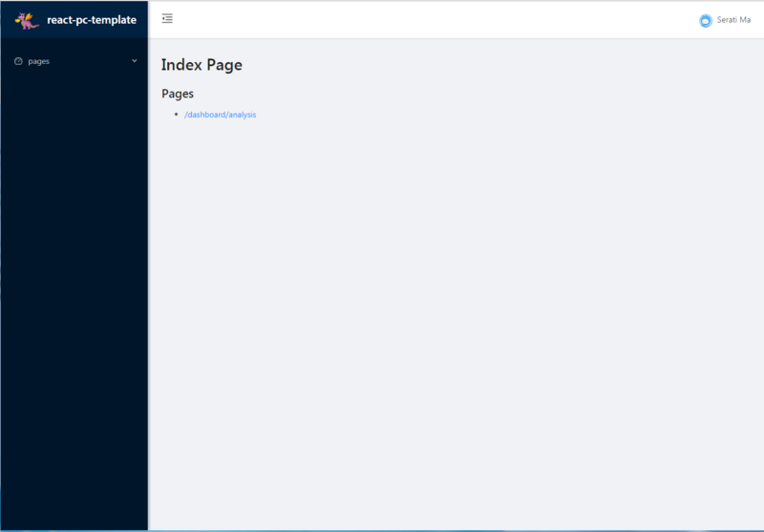Open the pages sidebar menu
764x532 pixels.
tap(74, 61)
